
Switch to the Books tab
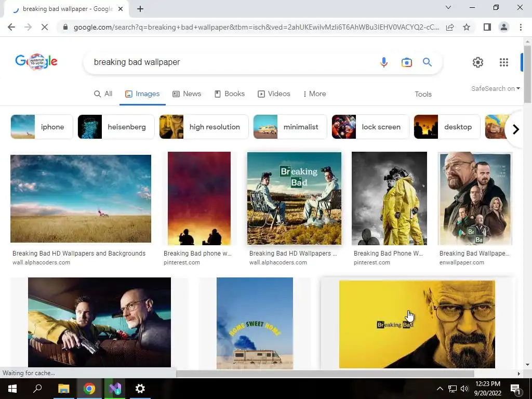(229, 94)
